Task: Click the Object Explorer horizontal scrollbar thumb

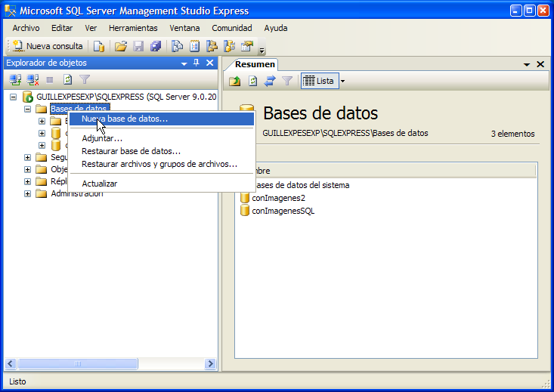Action: click(x=78, y=364)
